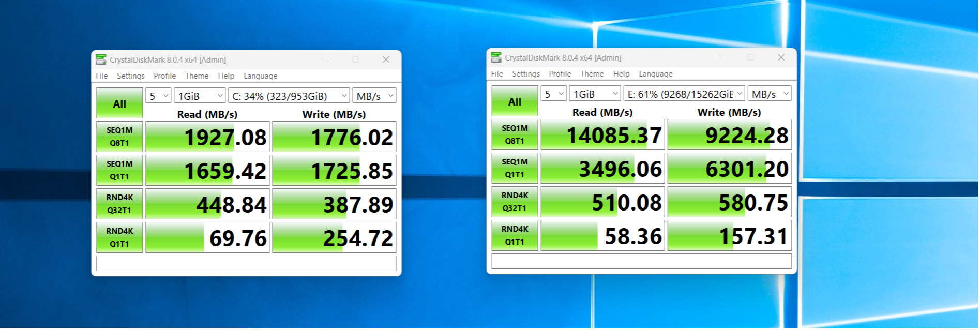Minimize the left CrystalDiskMark window
The width and height of the screenshot is (980, 330).
click(x=325, y=59)
